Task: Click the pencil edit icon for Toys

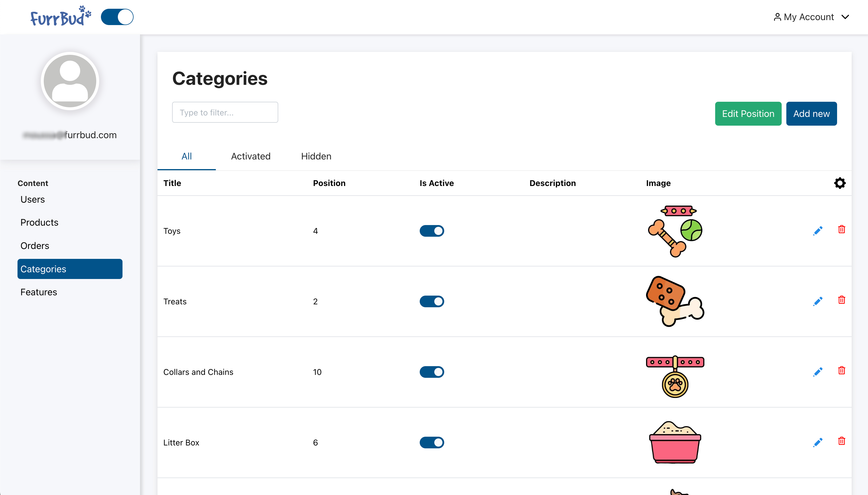Action: click(x=818, y=231)
